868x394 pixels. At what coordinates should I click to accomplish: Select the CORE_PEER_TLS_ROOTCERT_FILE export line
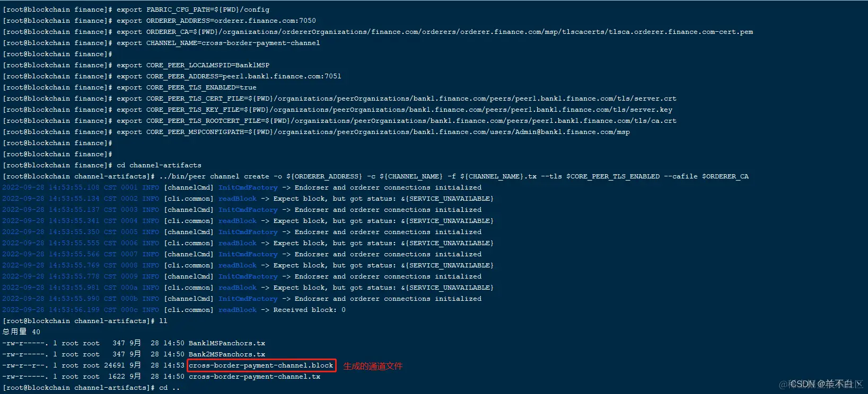[339, 121]
